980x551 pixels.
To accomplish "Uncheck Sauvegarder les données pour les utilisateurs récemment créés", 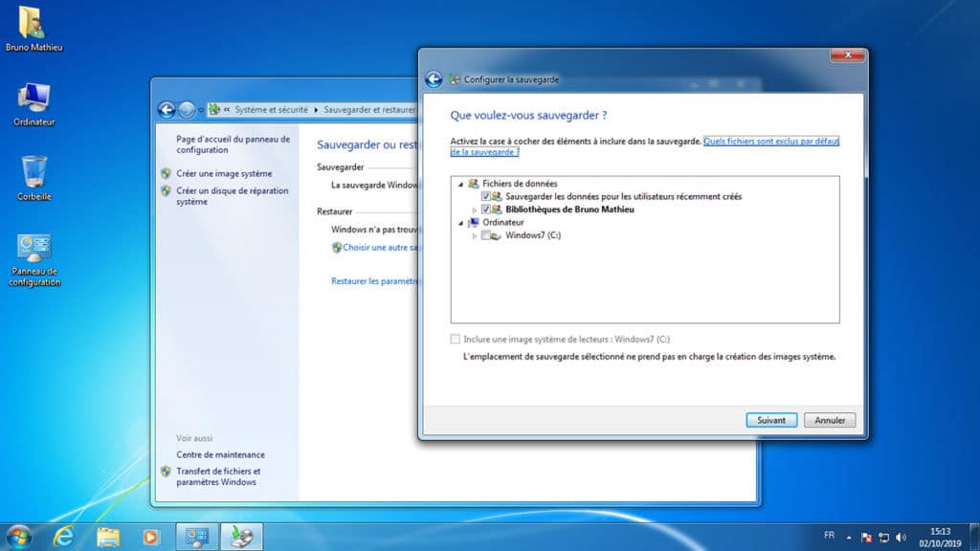I will coord(486,196).
